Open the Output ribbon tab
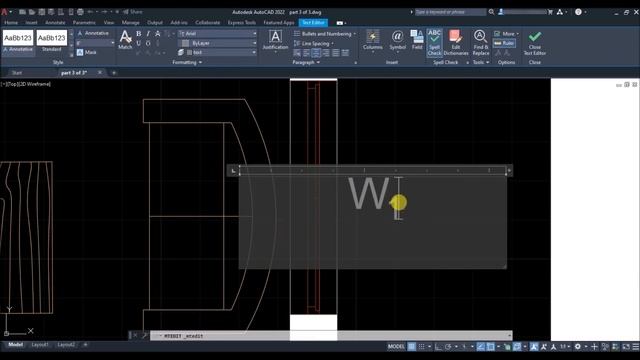640x360 pixels. [155, 22]
